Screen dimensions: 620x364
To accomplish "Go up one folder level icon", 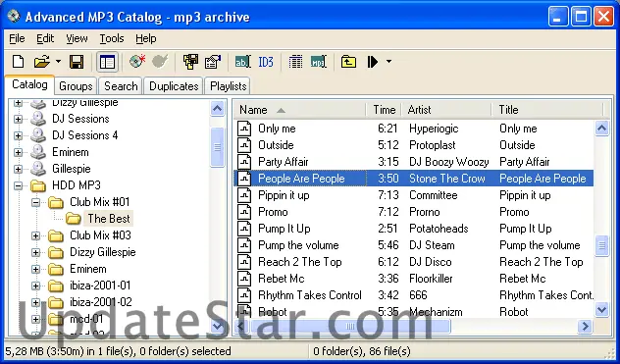I will pyautogui.click(x=348, y=62).
